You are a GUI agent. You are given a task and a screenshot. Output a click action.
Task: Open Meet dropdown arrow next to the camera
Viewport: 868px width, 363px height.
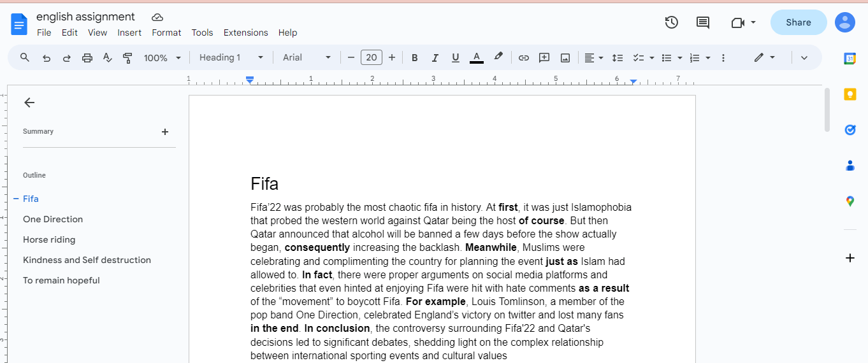[753, 22]
